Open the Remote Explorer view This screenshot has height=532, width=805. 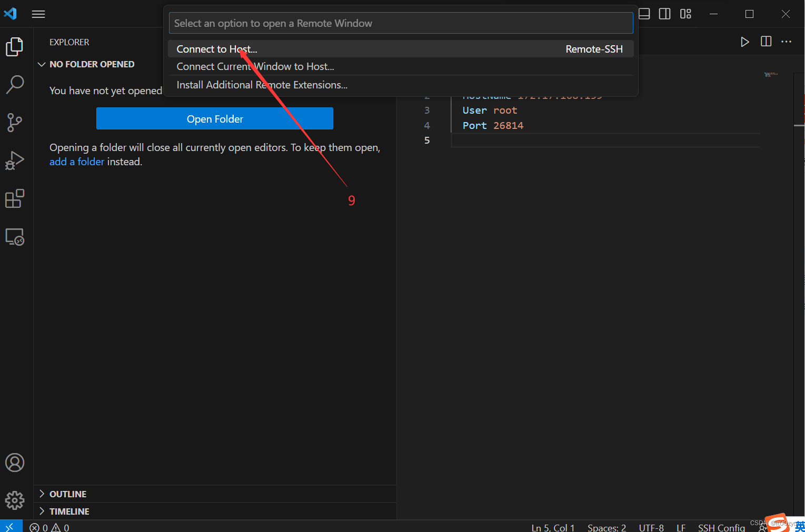point(15,237)
